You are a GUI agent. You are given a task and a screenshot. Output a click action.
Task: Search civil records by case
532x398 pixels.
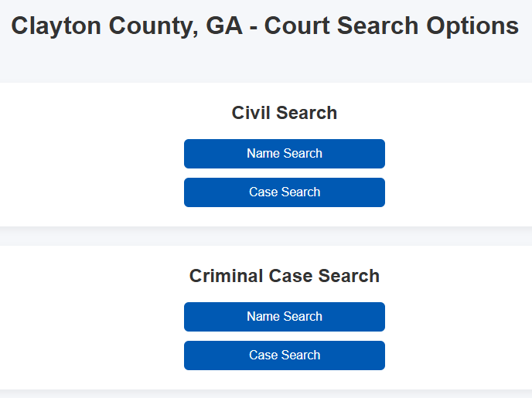pyautogui.click(x=285, y=192)
